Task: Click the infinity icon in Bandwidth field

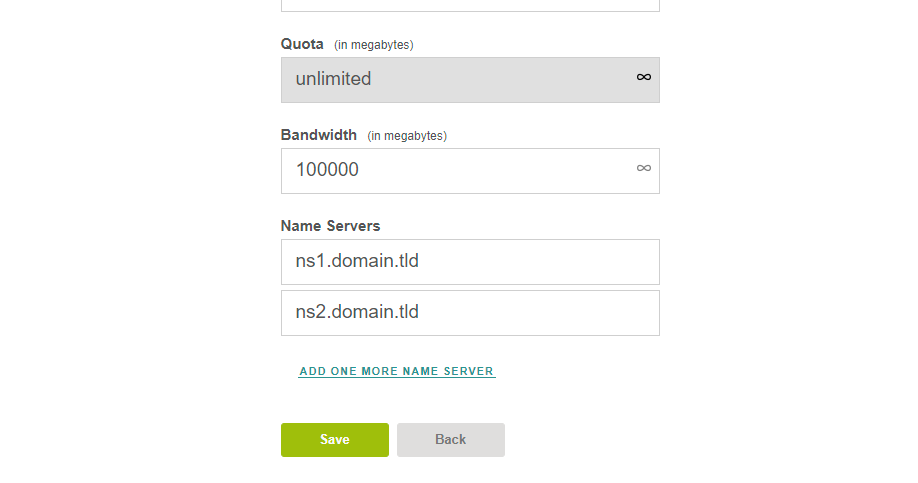Action: (x=643, y=168)
